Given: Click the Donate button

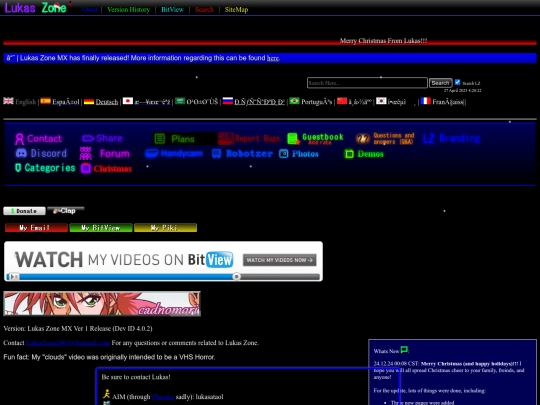Looking at the screenshot, I should pos(24,211).
